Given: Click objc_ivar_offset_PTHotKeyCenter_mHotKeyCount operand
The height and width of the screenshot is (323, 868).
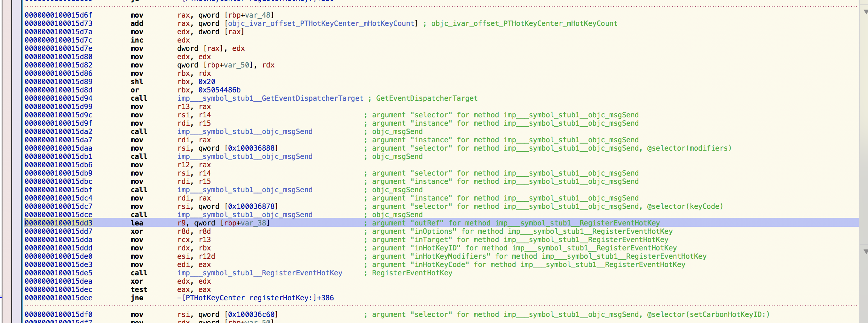Looking at the screenshot, I should click(321, 24).
